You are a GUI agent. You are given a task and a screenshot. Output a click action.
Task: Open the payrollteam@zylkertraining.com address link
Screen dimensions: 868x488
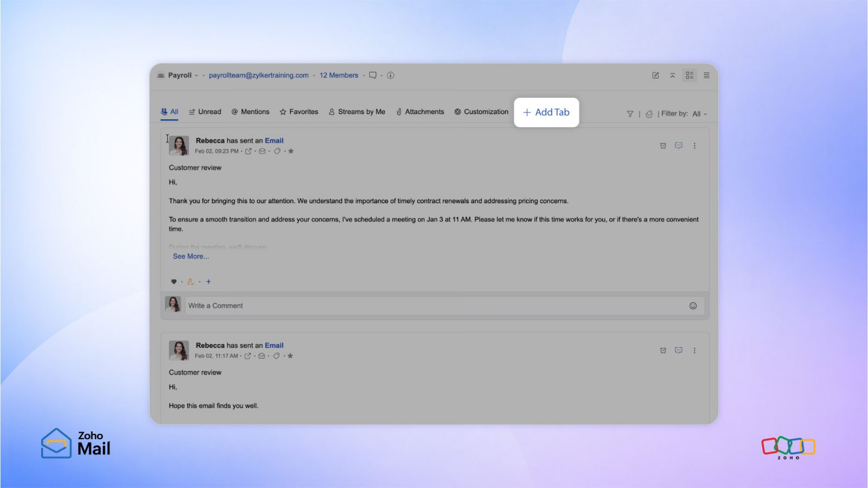click(x=259, y=75)
